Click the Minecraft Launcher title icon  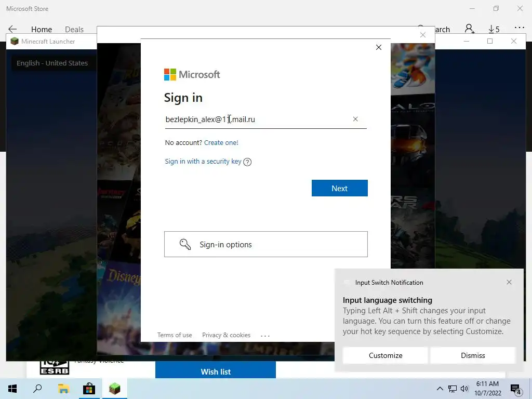[x=14, y=42]
